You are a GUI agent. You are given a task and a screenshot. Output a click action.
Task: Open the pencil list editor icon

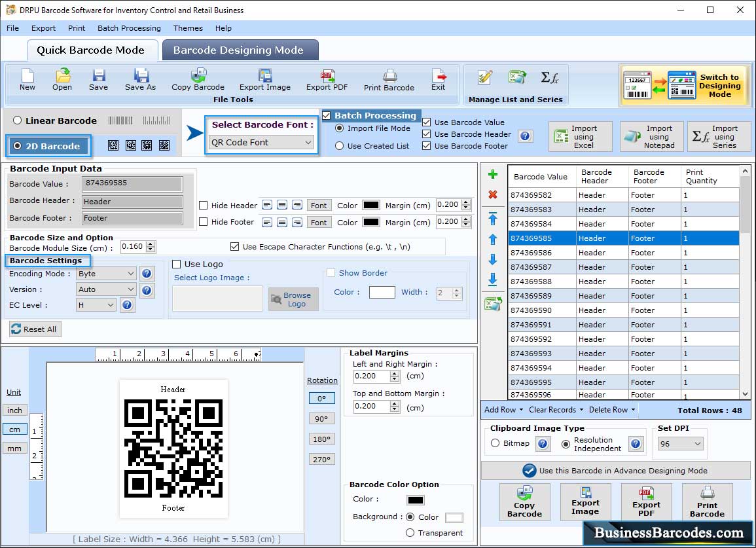484,77
